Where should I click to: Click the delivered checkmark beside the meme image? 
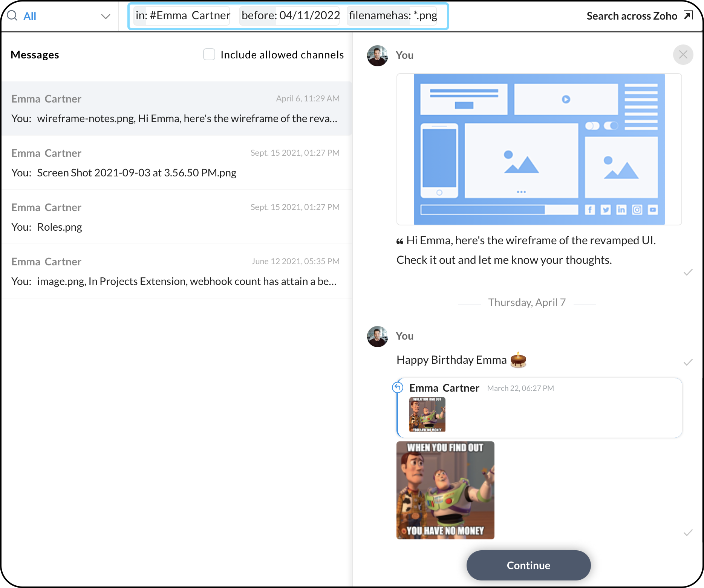(x=688, y=533)
